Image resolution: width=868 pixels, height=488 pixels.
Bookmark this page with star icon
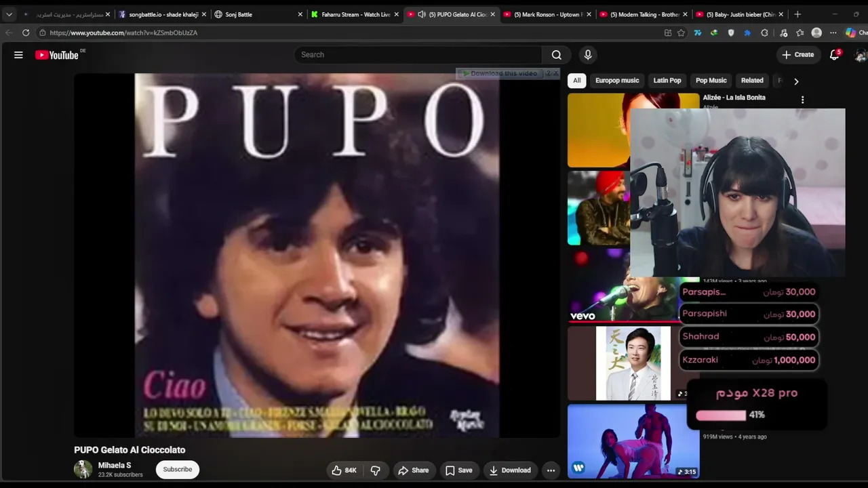pos(681,33)
